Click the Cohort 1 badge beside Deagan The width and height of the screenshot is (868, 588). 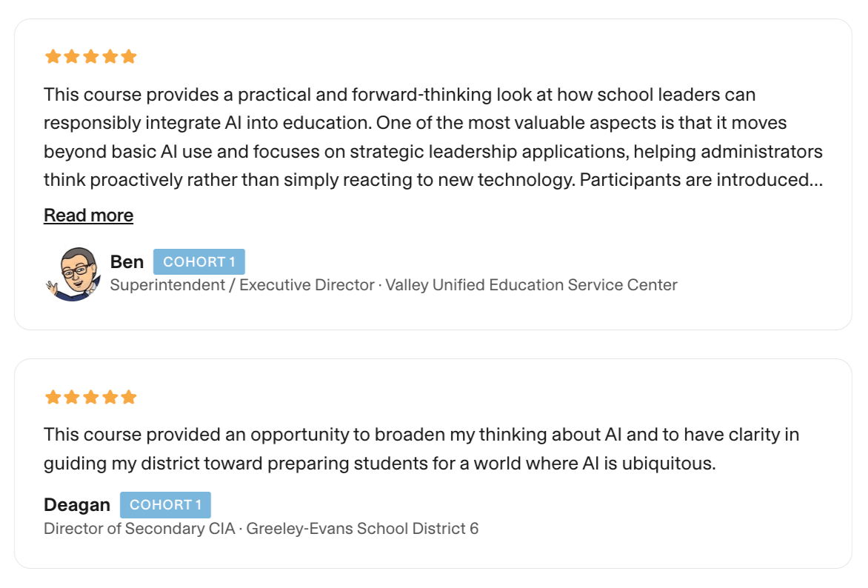165,505
